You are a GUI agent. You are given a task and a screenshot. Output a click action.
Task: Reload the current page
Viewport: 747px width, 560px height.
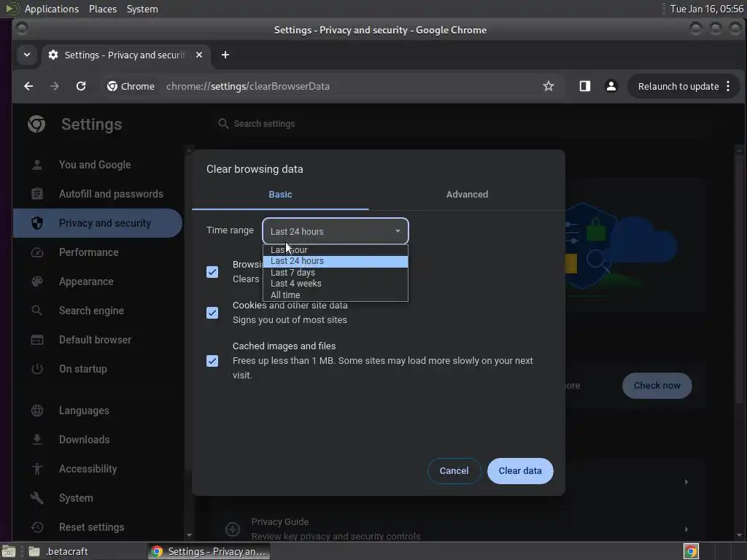click(x=81, y=86)
